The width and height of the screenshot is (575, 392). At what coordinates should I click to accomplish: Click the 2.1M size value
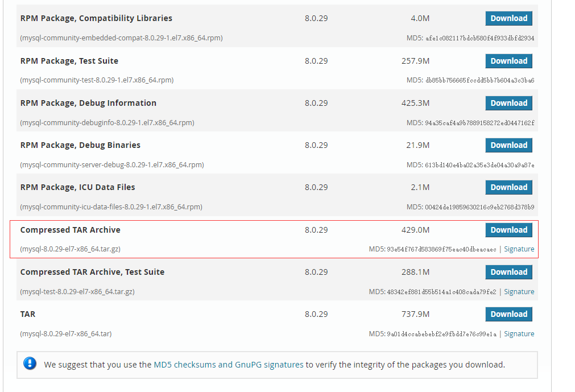(x=420, y=187)
